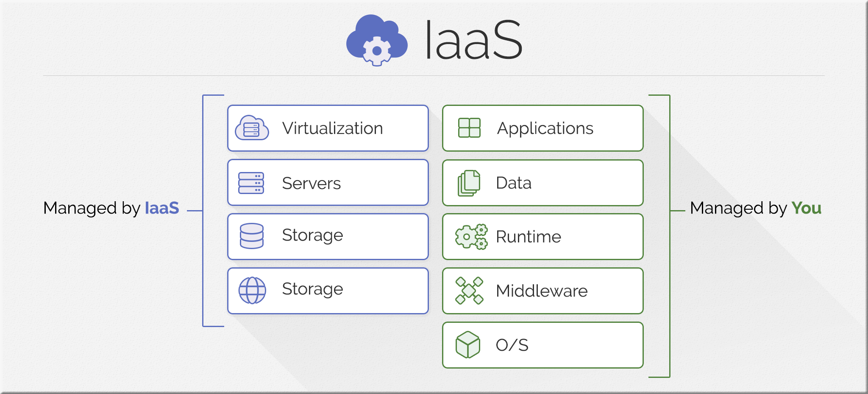Click the Runtime gears icon
Viewport: 868px width, 394px height.
point(471,236)
